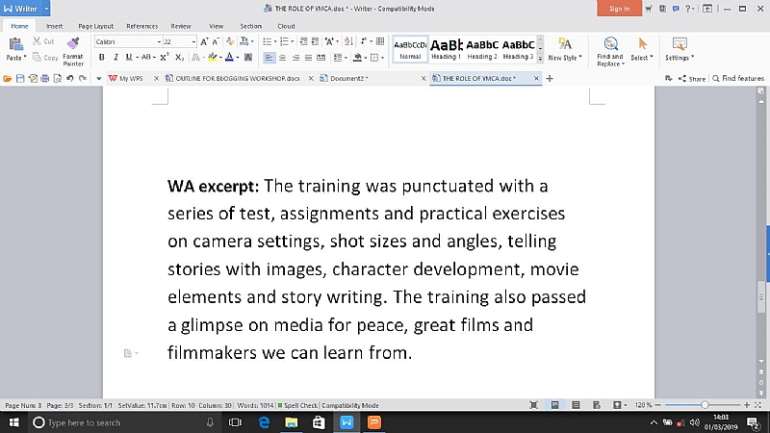This screenshot has height=433, width=770.
Task: Align paragraph text to the right
Action: click(x=296, y=57)
